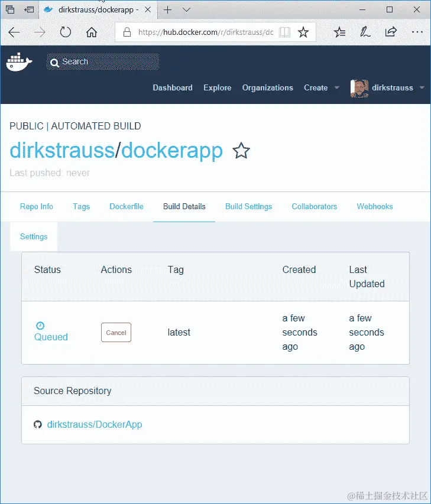Close the dirkstrauss/dockerapp browser tab
This screenshot has height=504, width=431.
(148, 9)
